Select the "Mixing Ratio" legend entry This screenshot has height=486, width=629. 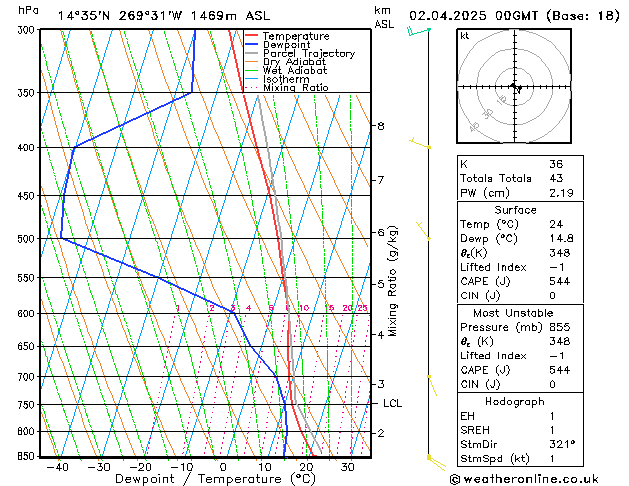[x=296, y=87]
